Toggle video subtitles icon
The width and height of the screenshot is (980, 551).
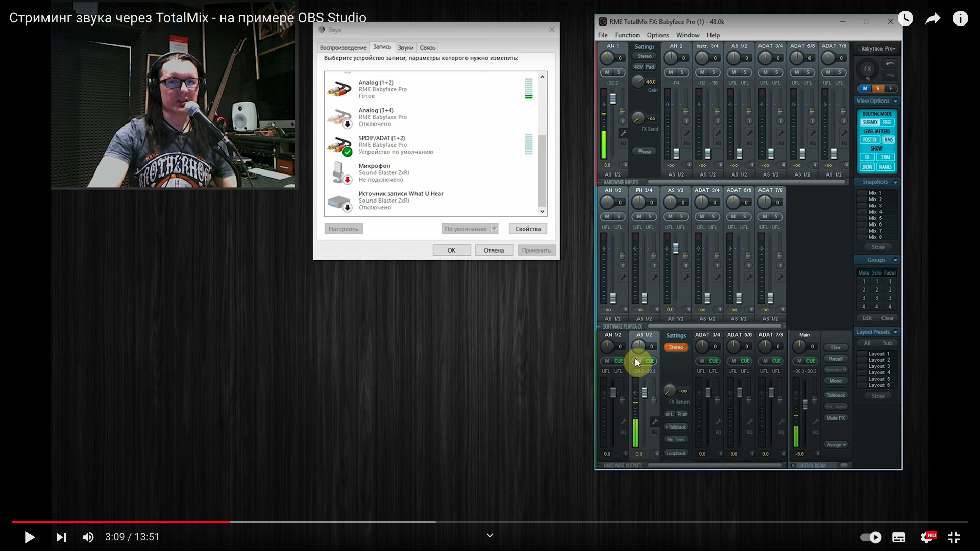(899, 537)
